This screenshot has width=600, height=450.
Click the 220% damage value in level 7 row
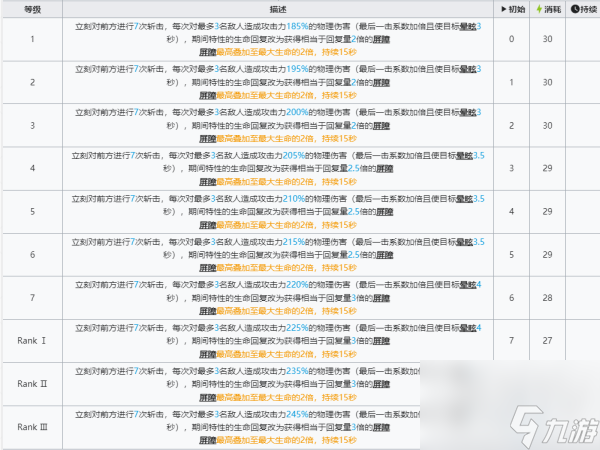pyautogui.click(x=297, y=285)
